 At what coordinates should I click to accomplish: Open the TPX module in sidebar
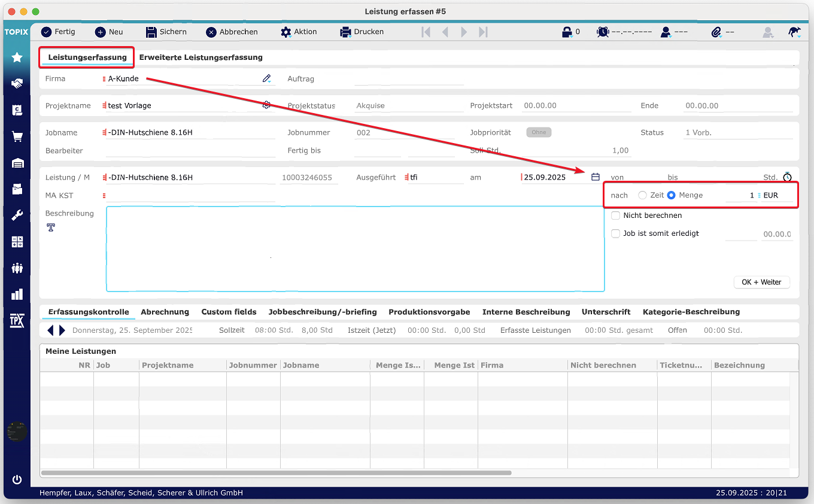(x=17, y=320)
